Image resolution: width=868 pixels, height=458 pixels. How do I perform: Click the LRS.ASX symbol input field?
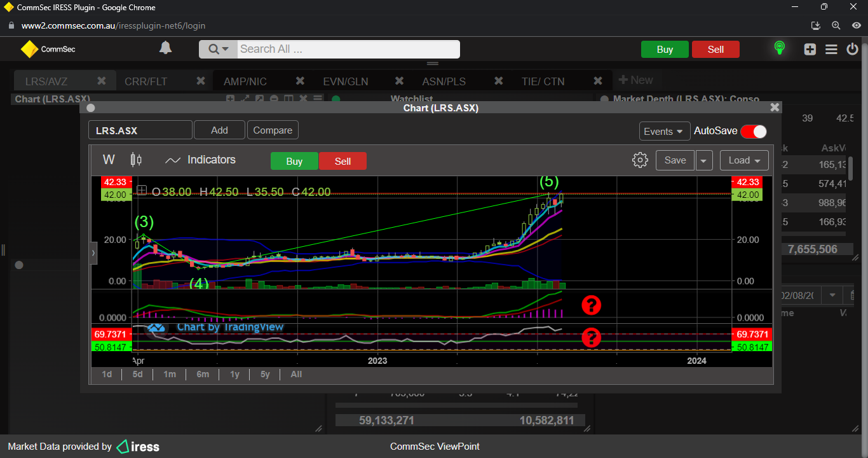click(x=140, y=130)
